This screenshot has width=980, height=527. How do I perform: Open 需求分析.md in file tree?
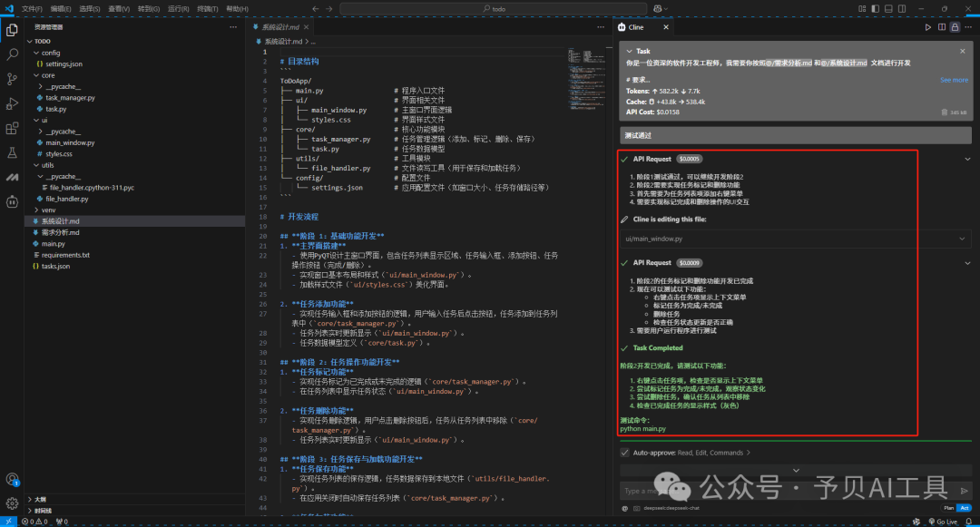[x=61, y=232]
